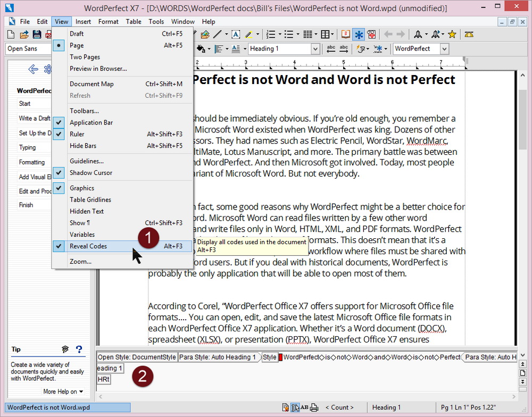Screen dimensions: 532x417
Task: Apply numbered list formatting
Action: pyautogui.click(x=271, y=34)
